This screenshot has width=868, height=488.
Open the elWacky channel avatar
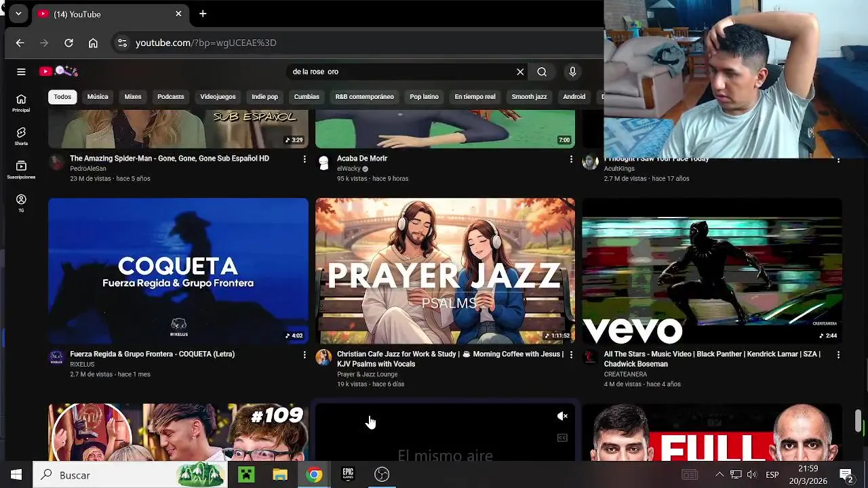click(x=323, y=162)
